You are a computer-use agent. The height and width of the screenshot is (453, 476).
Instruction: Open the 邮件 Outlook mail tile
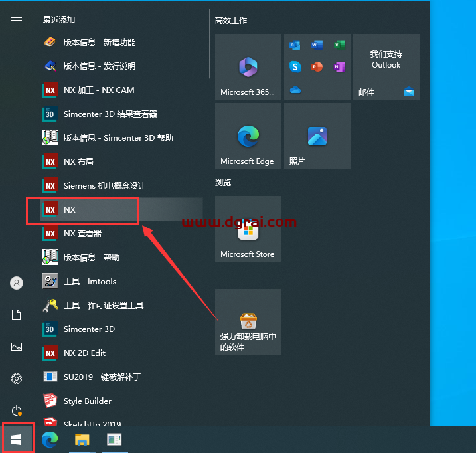point(386,67)
